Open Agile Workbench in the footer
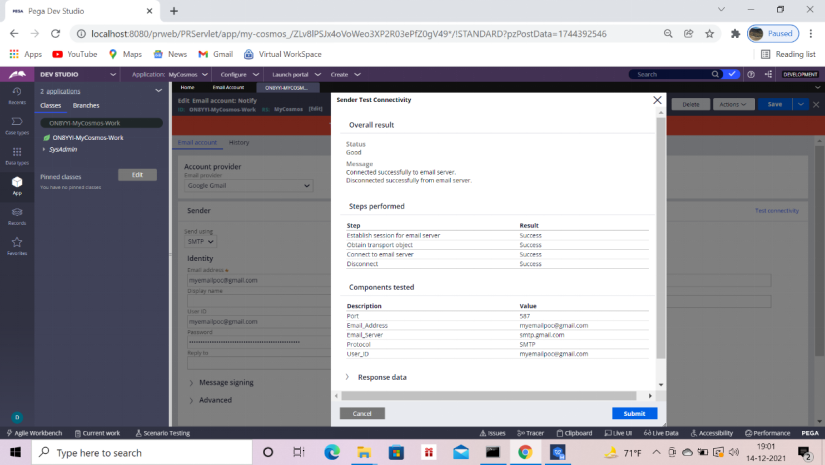The width and height of the screenshot is (825, 465). (34, 433)
